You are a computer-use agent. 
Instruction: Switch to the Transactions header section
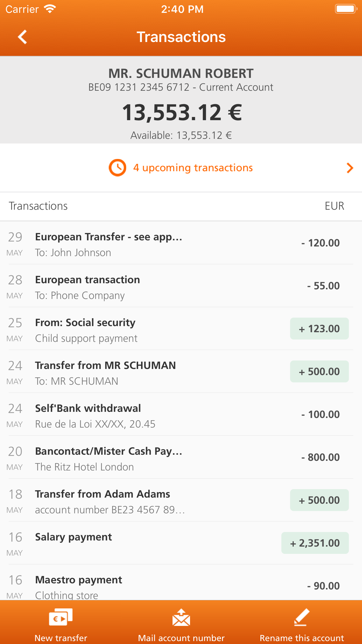(38, 206)
